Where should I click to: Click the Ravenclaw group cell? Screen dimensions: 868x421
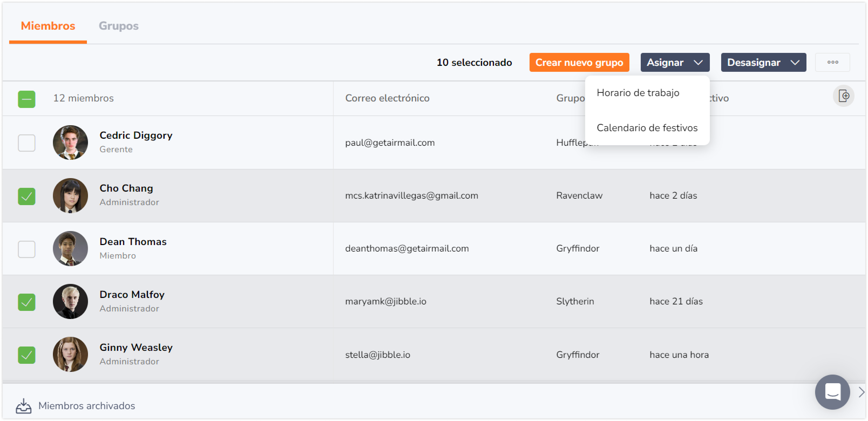[x=579, y=196]
